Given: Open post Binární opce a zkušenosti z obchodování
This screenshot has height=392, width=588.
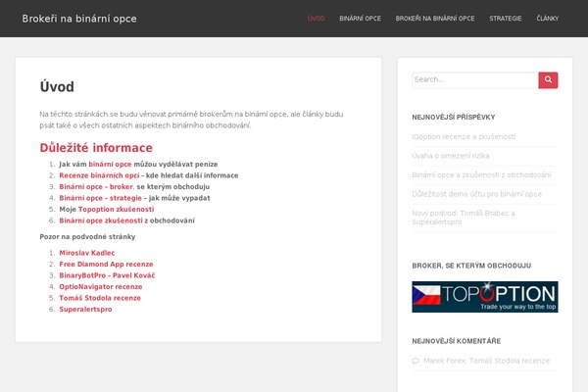Looking at the screenshot, I should coord(481,174).
